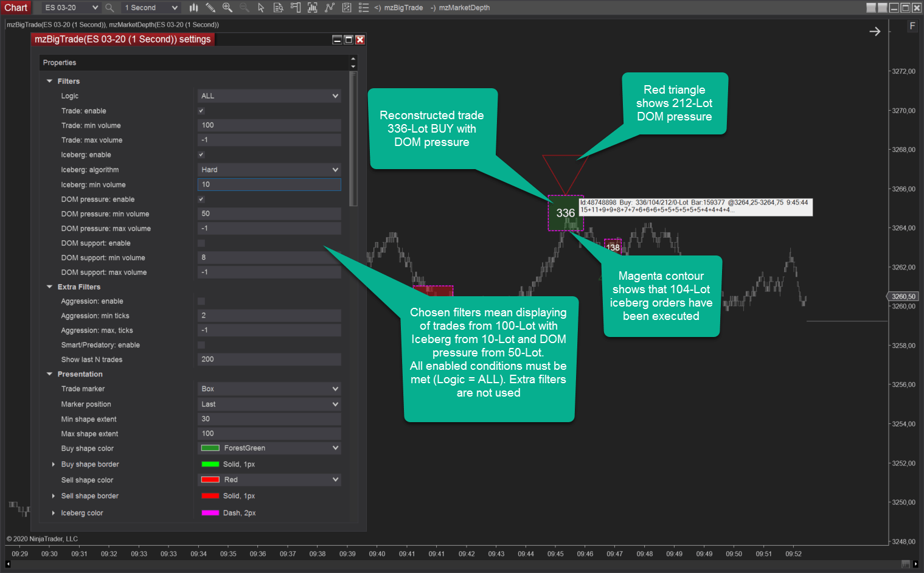
Task: Click the Iceberg: min volume input field
Action: coord(269,184)
